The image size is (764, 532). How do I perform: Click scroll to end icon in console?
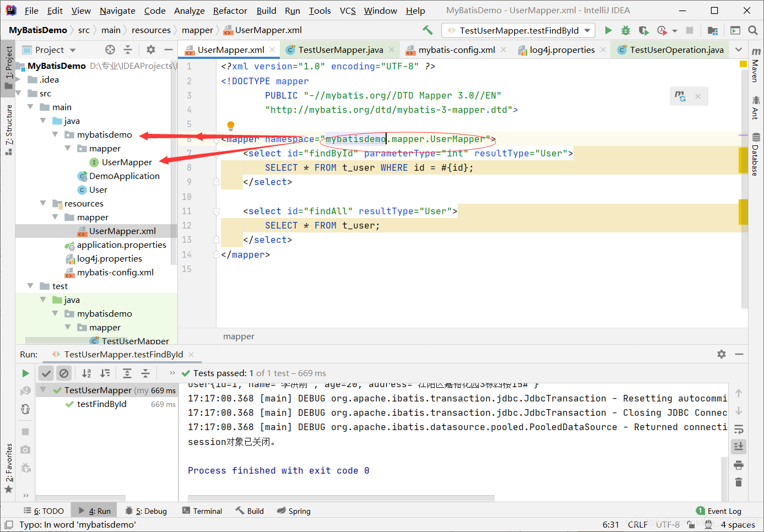pyautogui.click(x=739, y=446)
